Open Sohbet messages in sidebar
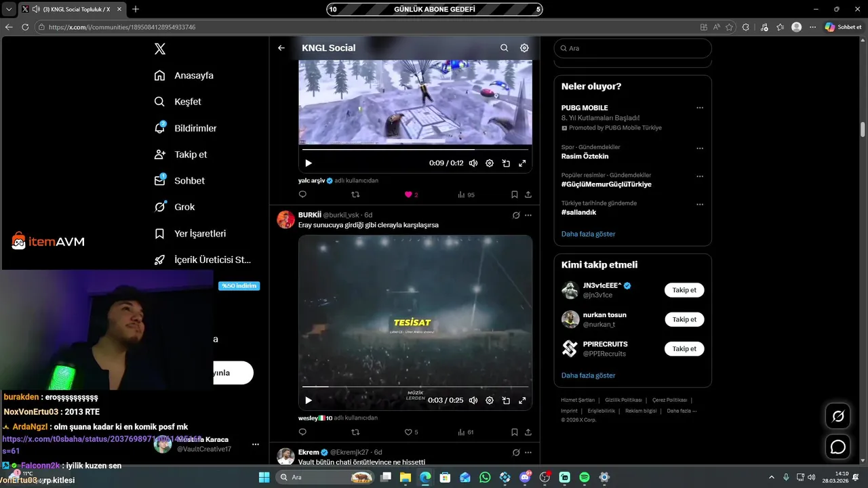 (179, 181)
